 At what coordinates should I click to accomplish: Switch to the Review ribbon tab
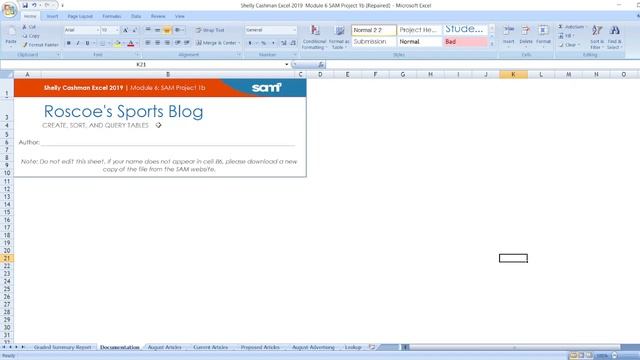click(x=158, y=16)
